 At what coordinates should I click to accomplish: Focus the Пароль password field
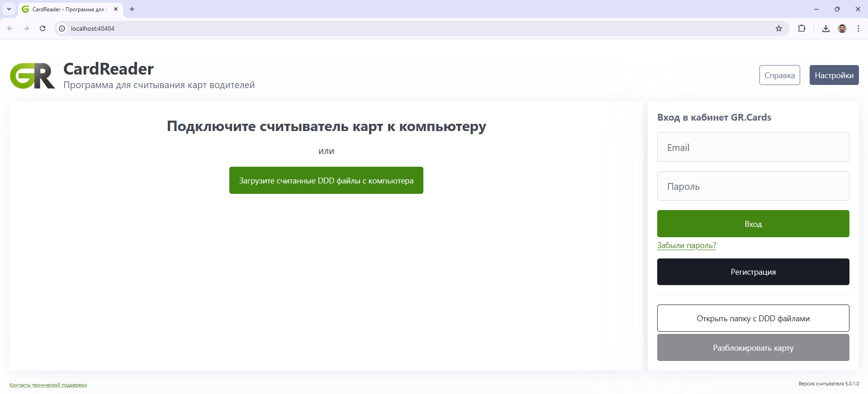point(753,186)
